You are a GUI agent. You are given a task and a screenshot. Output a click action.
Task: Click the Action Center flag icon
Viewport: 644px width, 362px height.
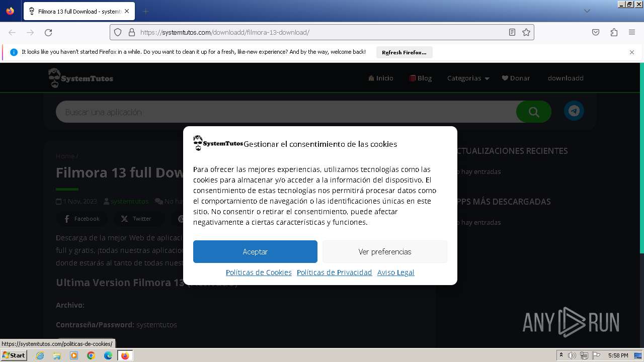(596, 355)
